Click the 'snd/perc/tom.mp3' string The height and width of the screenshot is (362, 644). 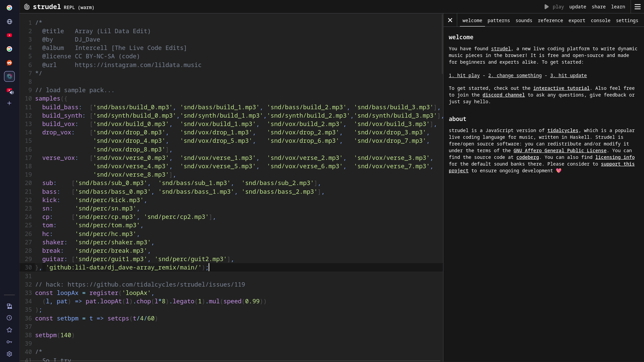click(x=106, y=225)
